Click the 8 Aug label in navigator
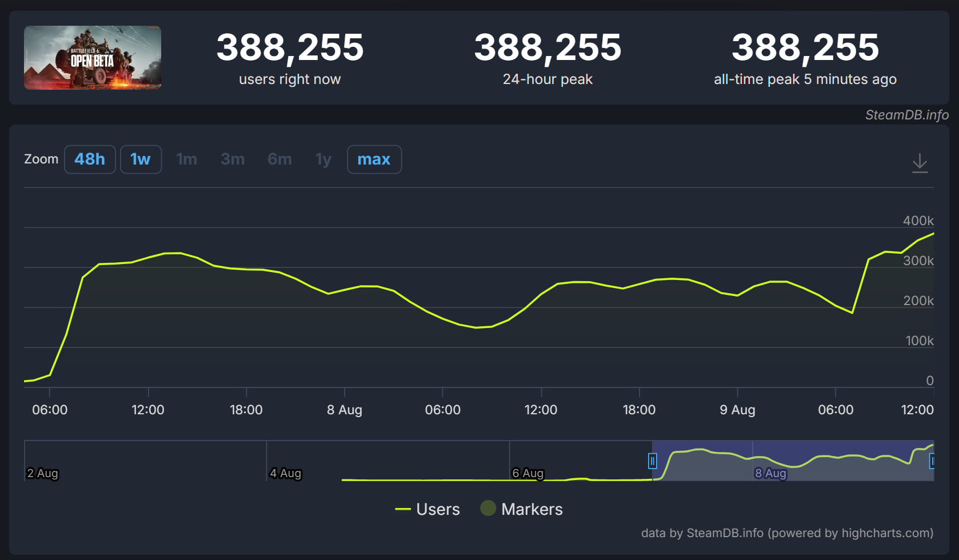This screenshot has width=959, height=560. point(770,473)
